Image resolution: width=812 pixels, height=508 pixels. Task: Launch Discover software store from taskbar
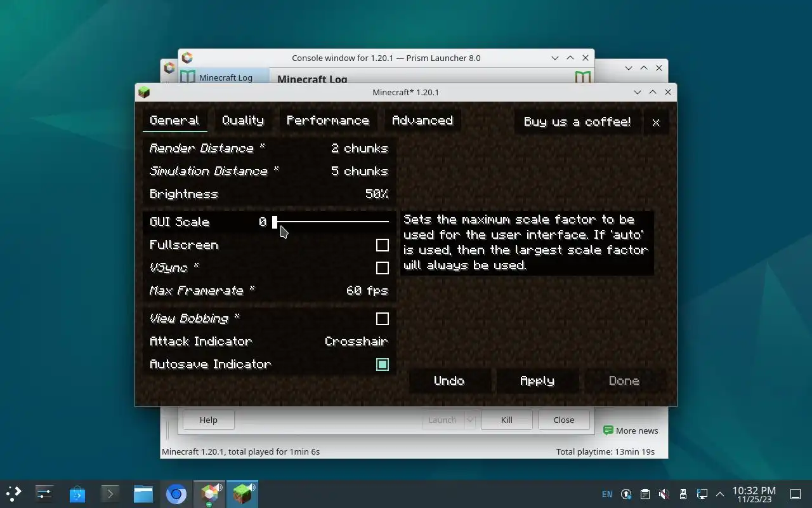[77, 493]
